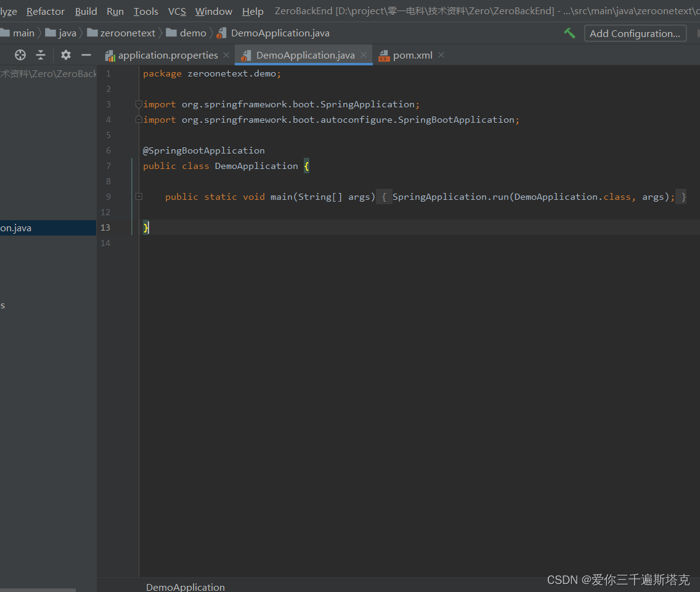Open the Build menu

(86, 11)
